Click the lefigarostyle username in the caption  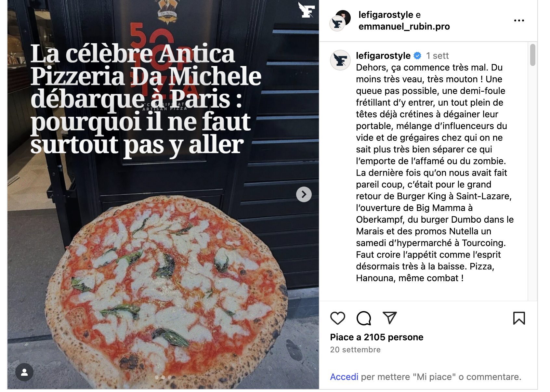[383, 56]
